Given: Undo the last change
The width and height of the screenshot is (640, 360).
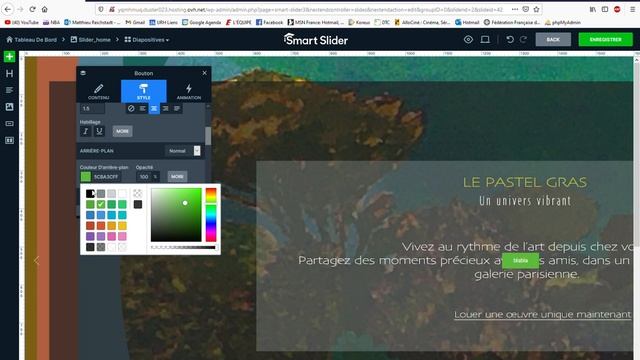Looking at the screenshot, I should pyautogui.click(x=510, y=40).
